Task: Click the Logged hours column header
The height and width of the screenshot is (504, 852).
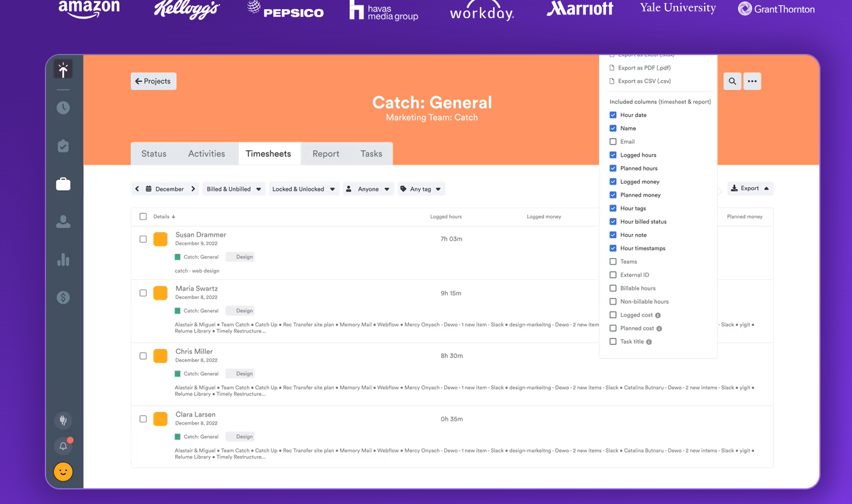Action: coord(446,217)
